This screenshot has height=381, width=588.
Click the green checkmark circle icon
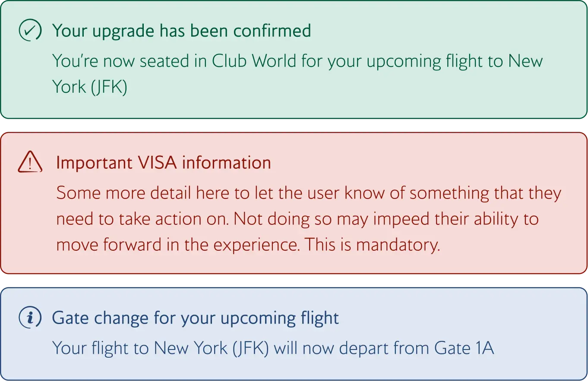(x=30, y=31)
